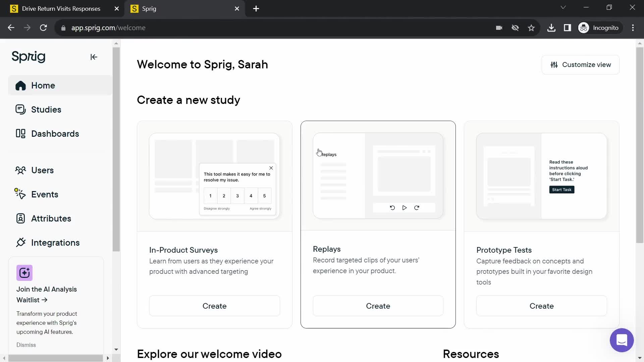Close the Sprig browser tab
The image size is (644, 362).
[237, 9]
